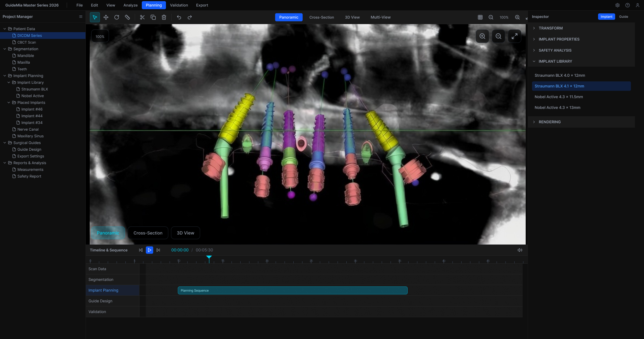Collapse the Placed Implants folder

point(9,103)
